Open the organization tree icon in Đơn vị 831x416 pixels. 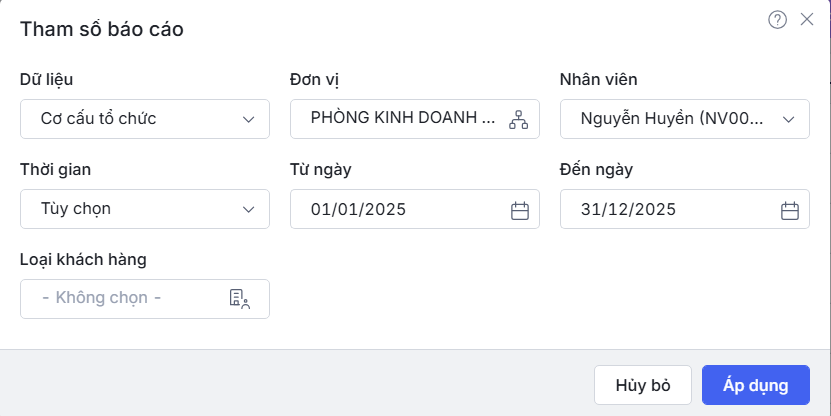coord(518,119)
